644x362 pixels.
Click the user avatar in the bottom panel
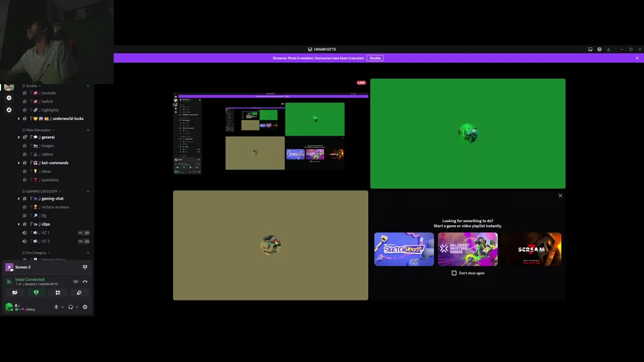[9, 307]
